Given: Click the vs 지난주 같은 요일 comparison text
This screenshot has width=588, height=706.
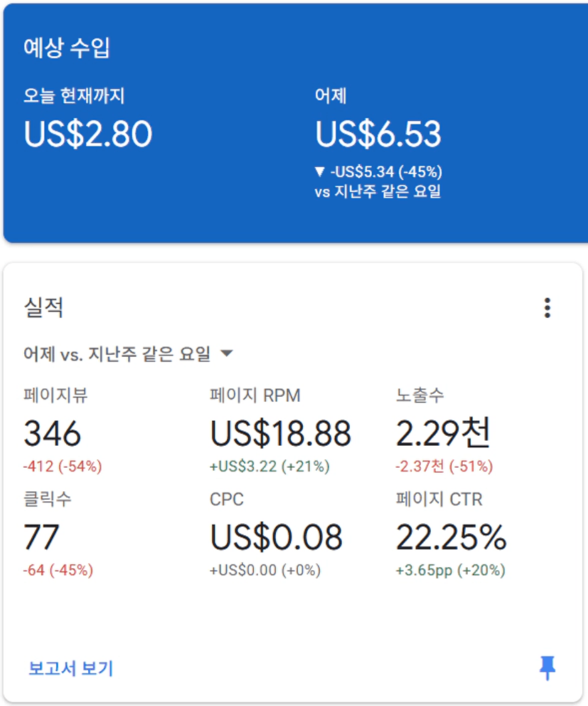Looking at the screenshot, I should tap(378, 191).
